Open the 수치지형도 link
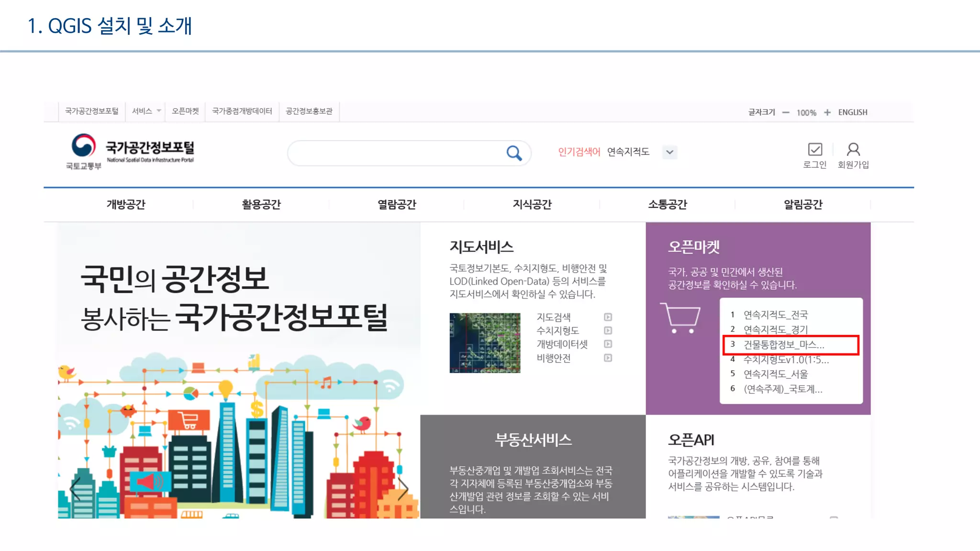Image resolution: width=980 pixels, height=551 pixels. pyautogui.click(x=558, y=331)
